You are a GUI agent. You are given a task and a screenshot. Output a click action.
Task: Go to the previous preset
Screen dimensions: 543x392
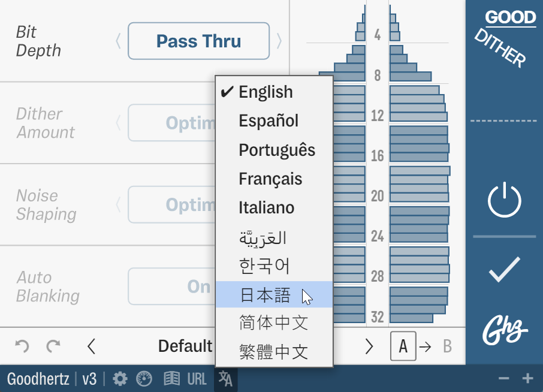click(92, 346)
